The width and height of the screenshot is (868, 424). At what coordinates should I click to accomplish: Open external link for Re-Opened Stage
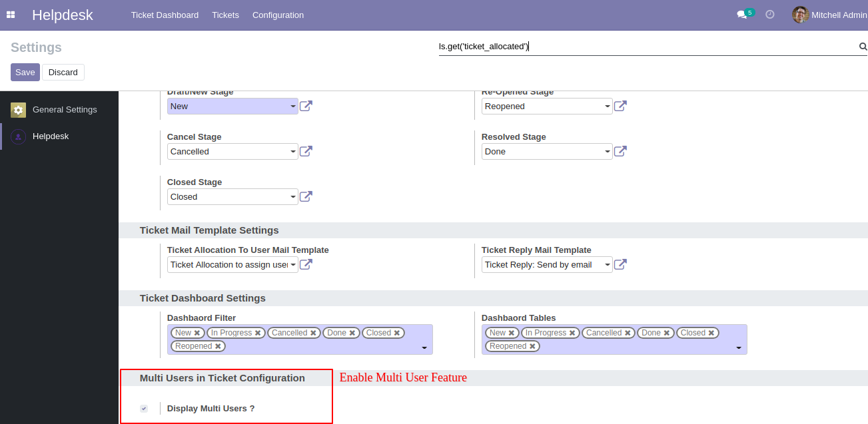620,106
